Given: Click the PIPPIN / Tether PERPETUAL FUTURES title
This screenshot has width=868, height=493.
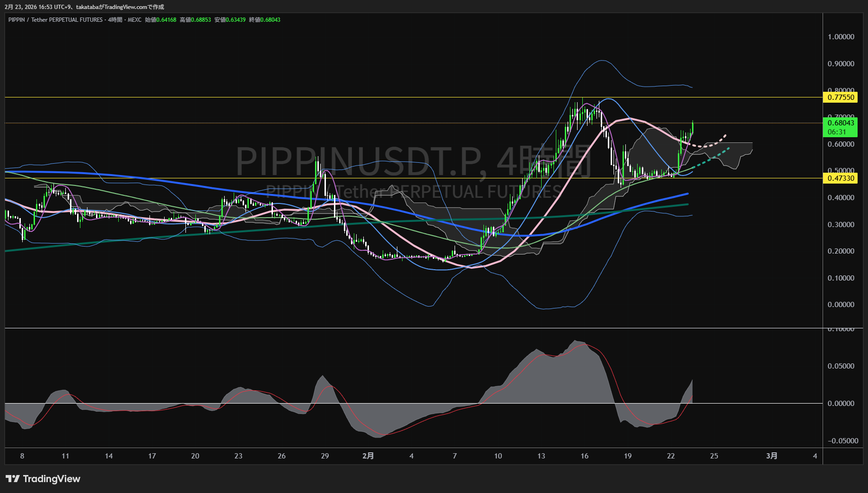Looking at the screenshot, I should coord(55,20).
